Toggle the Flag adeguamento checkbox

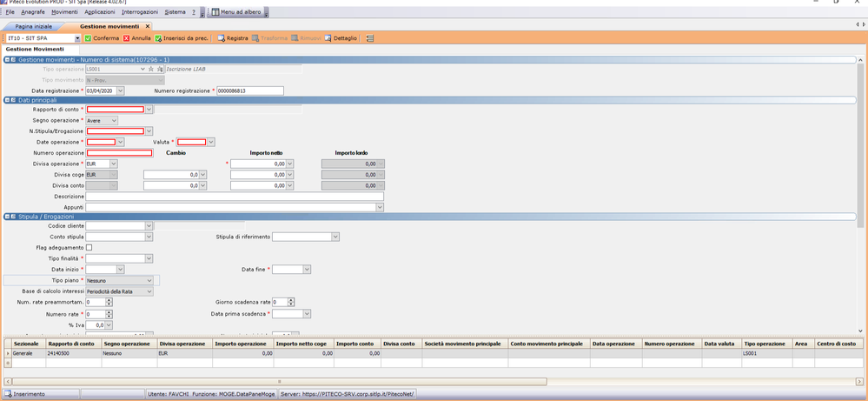(x=89, y=247)
